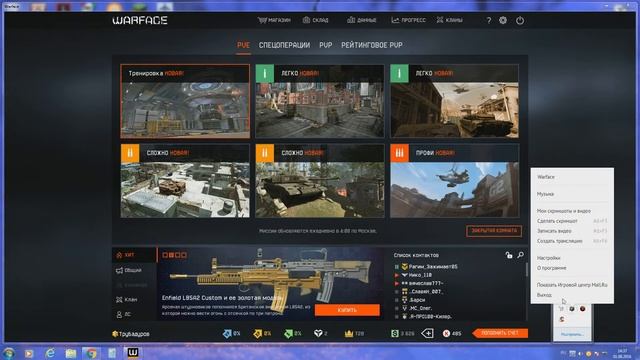Click the Купить button on weapon banner
This screenshot has width=640, height=360.
click(347, 310)
